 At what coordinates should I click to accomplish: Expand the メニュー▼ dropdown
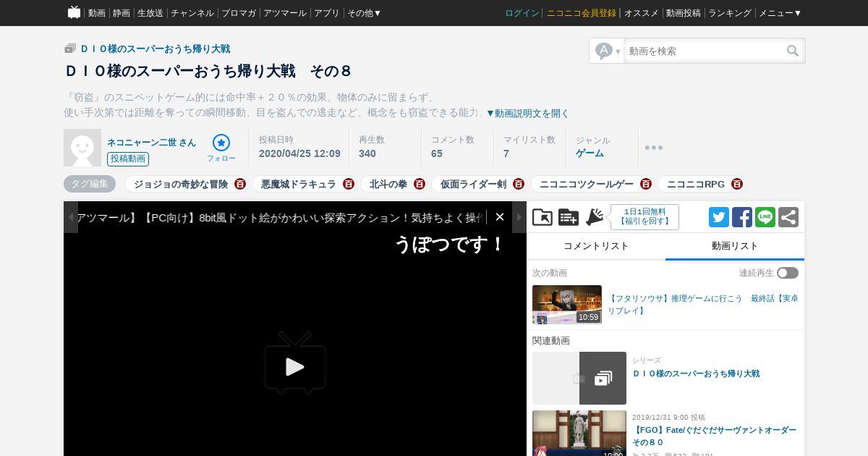click(x=780, y=13)
